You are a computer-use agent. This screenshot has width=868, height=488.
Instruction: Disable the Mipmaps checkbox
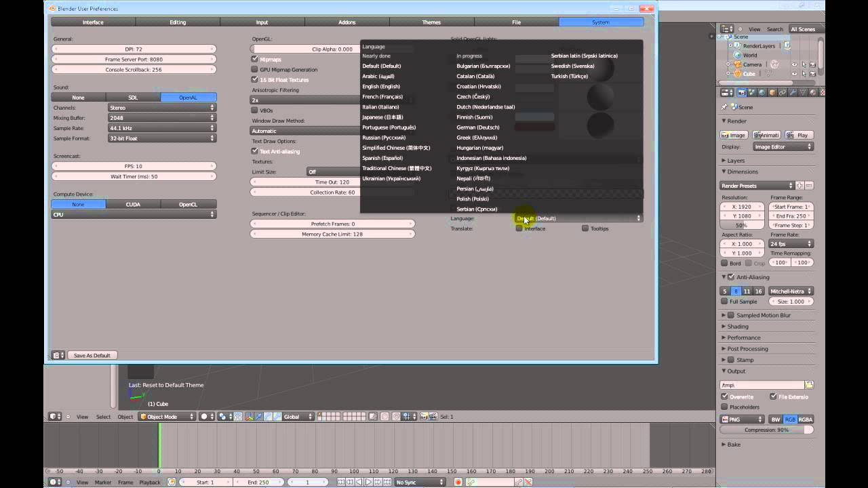click(254, 59)
